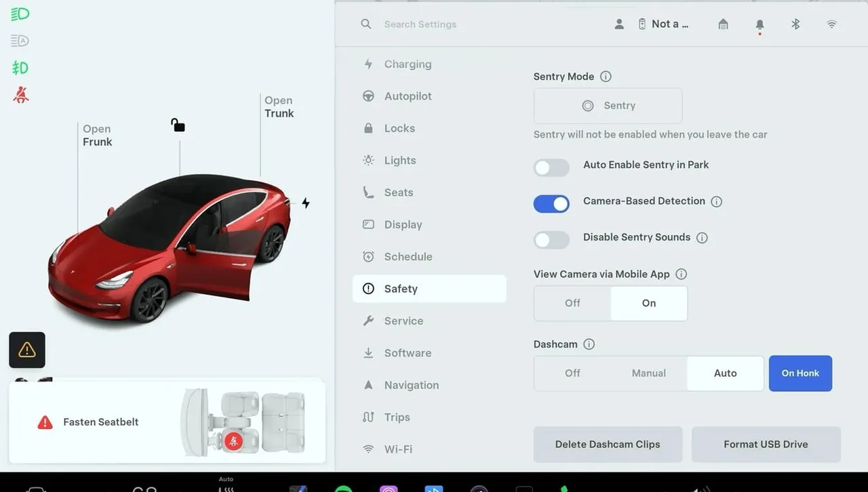This screenshot has height=492, width=868.
Task: Set Dashcam to Auto
Action: (x=725, y=373)
